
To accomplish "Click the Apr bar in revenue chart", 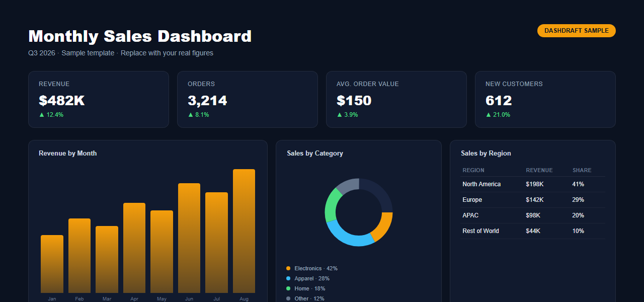I will (134, 248).
